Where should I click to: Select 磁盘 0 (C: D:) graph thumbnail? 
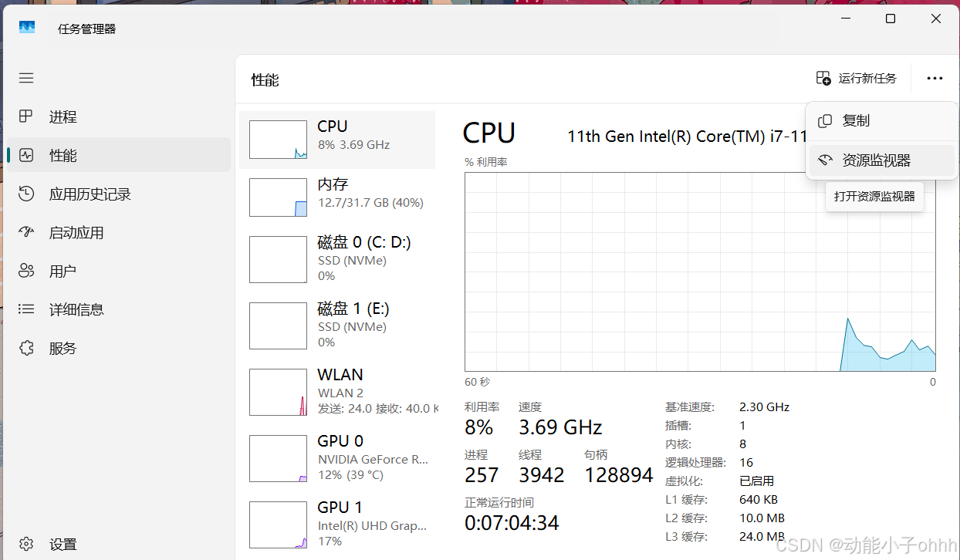click(278, 260)
